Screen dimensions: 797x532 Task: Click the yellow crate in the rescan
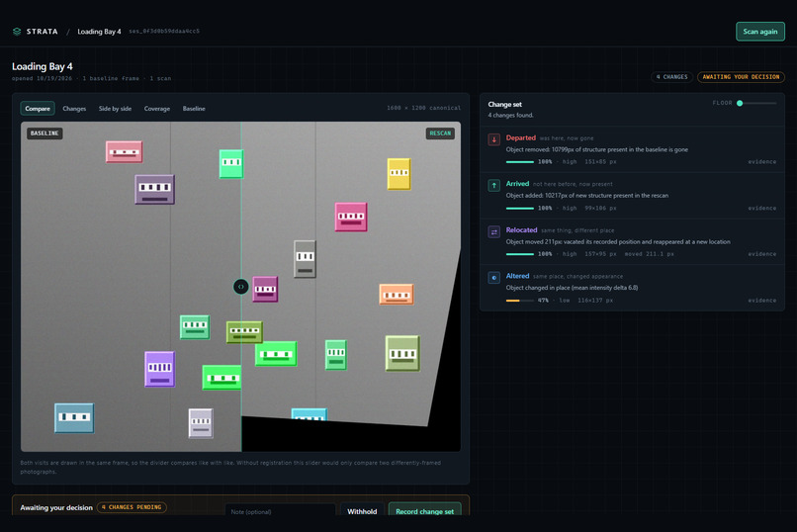point(399,174)
